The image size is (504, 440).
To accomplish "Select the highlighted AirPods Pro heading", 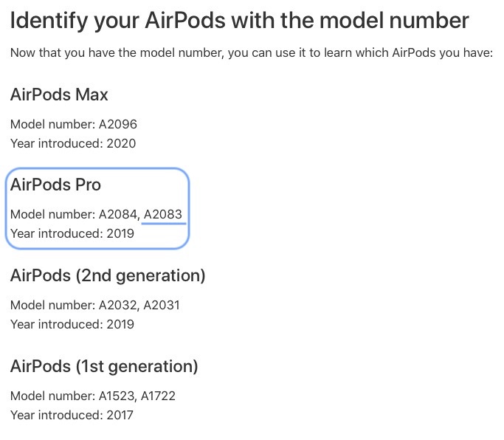I will tap(55, 185).
